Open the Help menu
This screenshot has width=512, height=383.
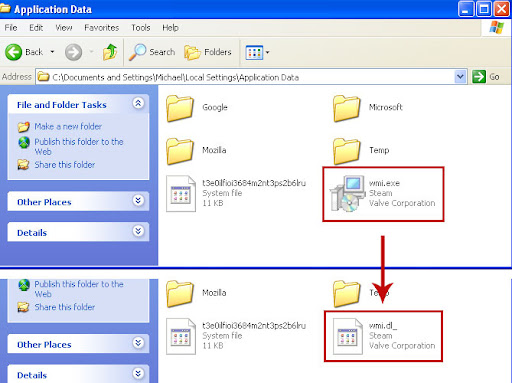170,28
